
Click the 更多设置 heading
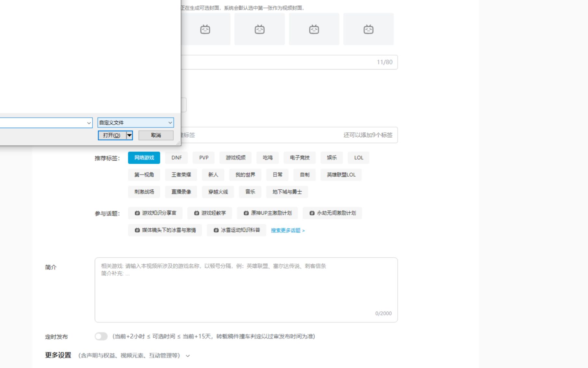[58, 355]
